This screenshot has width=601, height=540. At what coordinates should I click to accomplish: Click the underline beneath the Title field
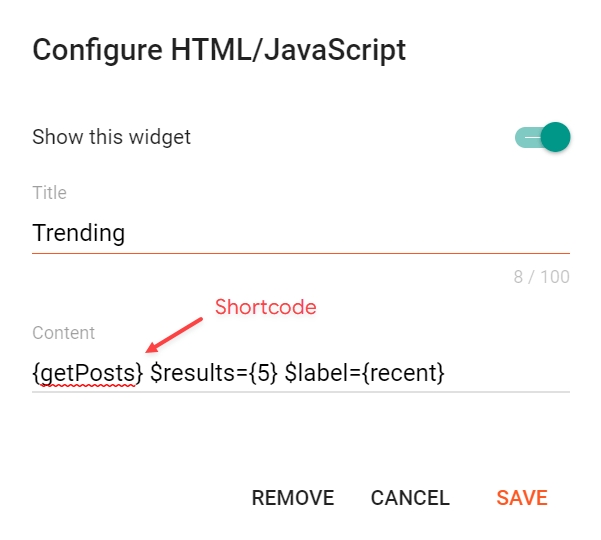(x=300, y=254)
